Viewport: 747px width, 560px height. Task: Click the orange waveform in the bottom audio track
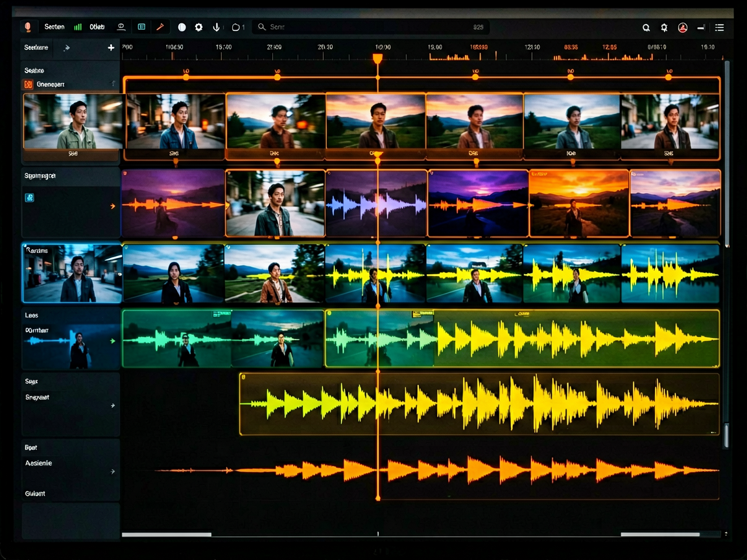(436, 470)
